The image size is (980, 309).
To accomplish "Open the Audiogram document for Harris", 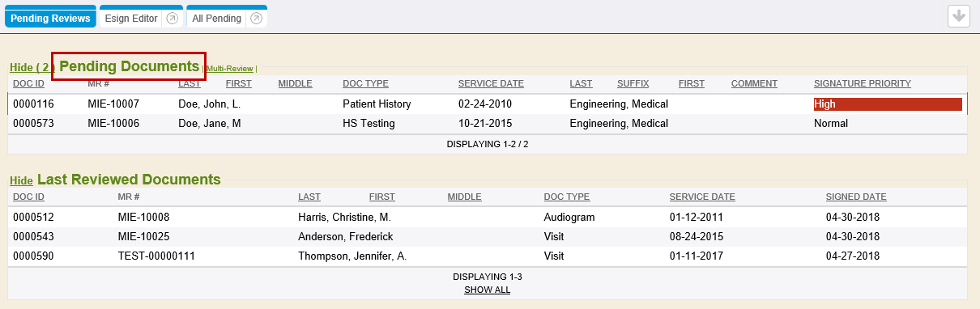I will click(488, 218).
